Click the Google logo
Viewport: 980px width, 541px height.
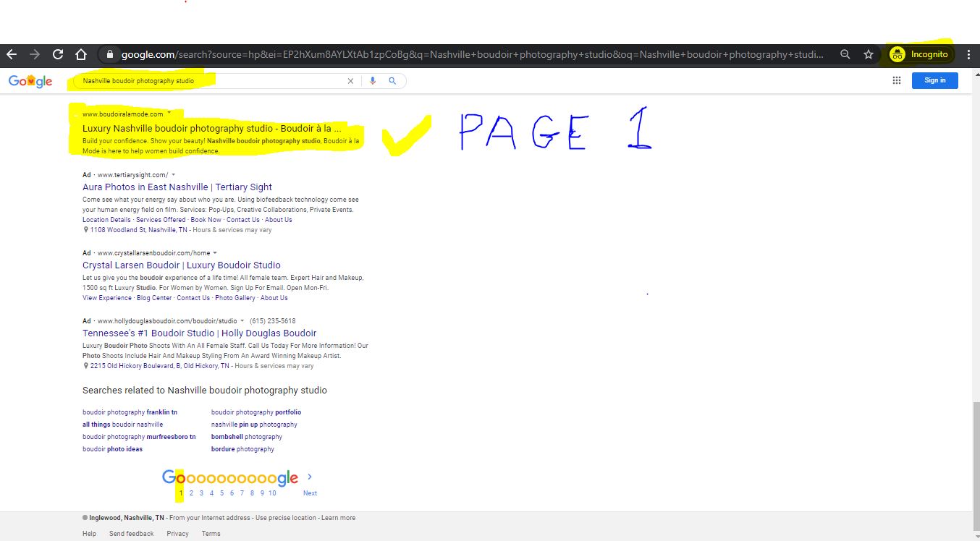tap(30, 81)
